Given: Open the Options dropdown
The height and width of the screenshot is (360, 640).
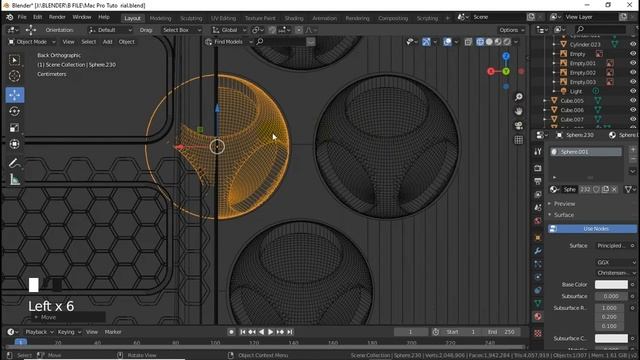Looking at the screenshot, I should [x=511, y=30].
